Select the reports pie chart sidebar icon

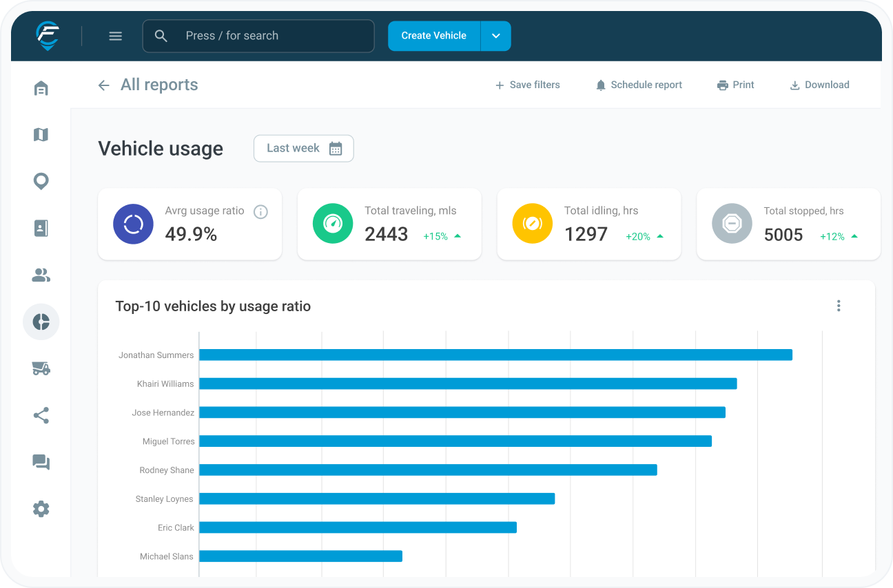(41, 322)
